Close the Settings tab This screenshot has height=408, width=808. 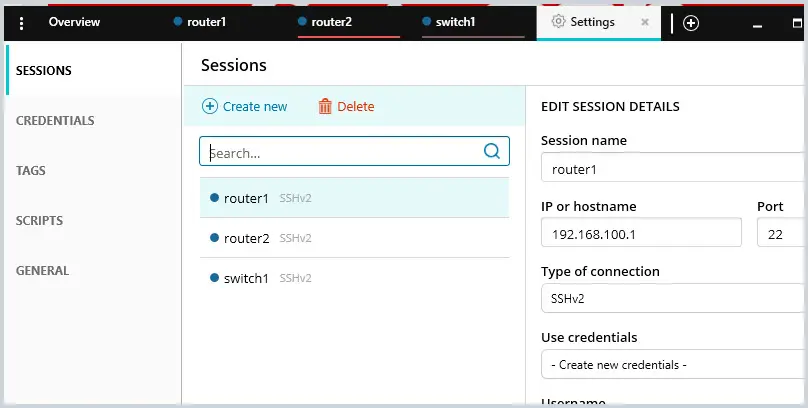[645, 22]
